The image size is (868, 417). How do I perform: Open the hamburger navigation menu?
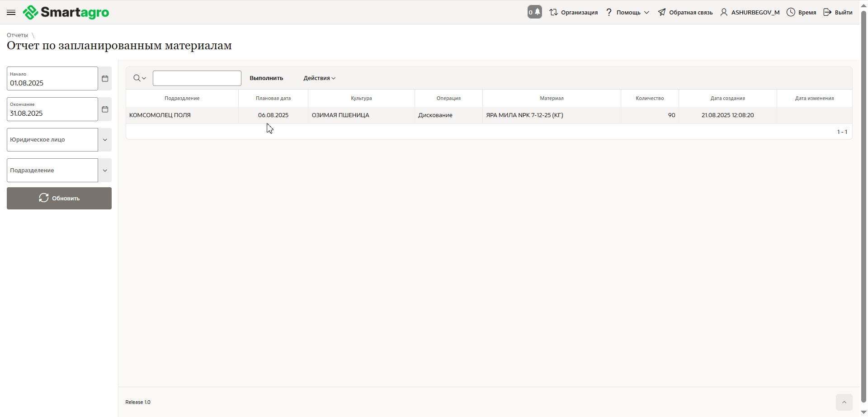11,13
